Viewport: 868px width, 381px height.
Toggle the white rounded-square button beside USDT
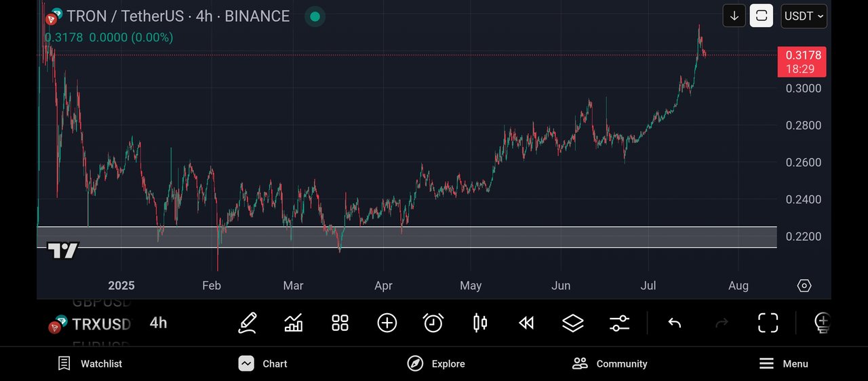click(x=762, y=16)
